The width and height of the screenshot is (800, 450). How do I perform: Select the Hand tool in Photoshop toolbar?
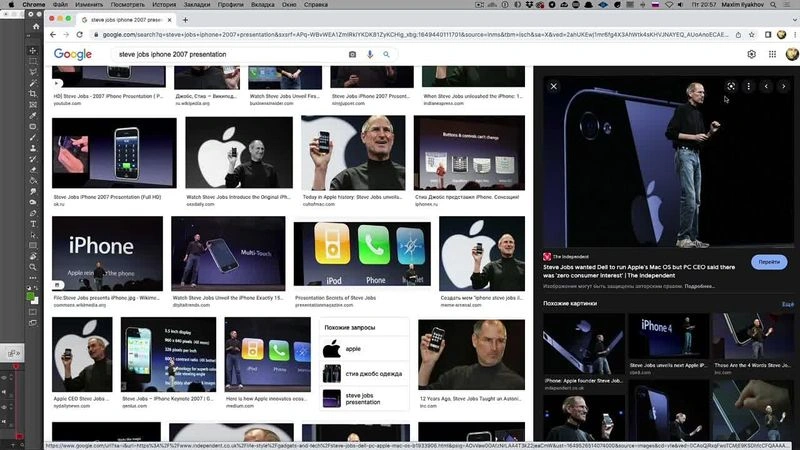click(x=33, y=257)
